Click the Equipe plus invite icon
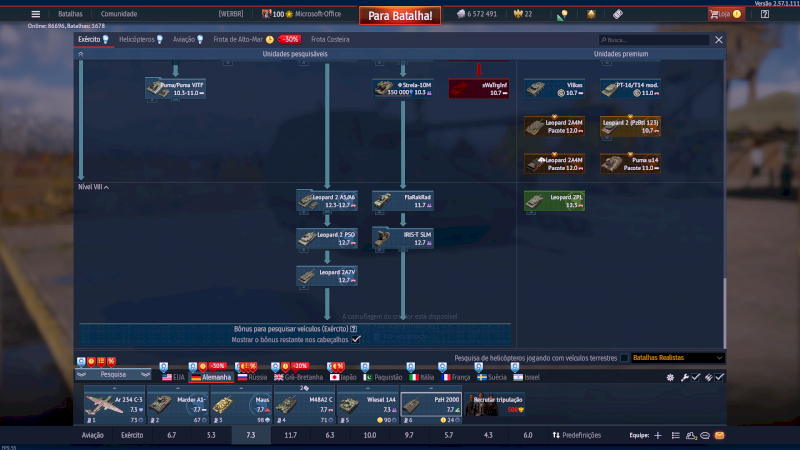 tap(658, 435)
